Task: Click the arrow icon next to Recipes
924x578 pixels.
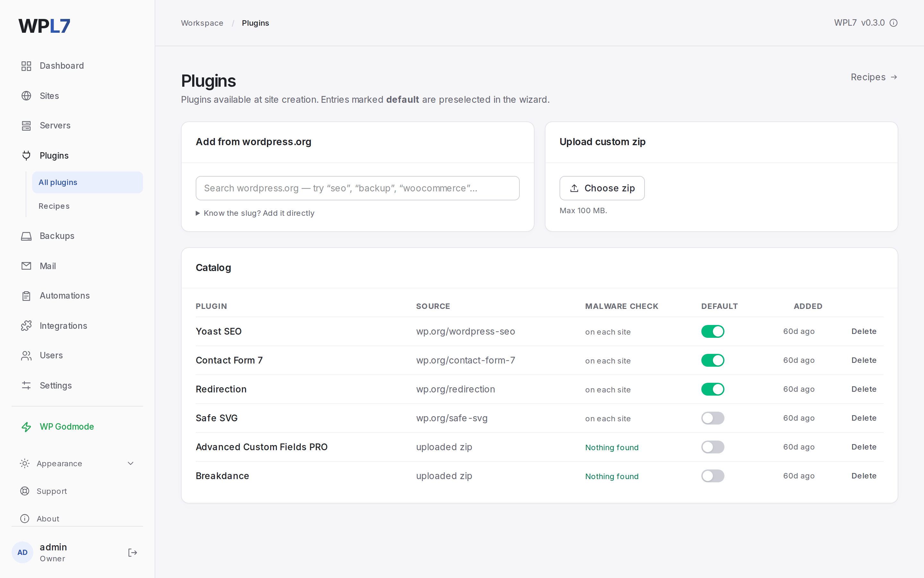Action: 894,77
